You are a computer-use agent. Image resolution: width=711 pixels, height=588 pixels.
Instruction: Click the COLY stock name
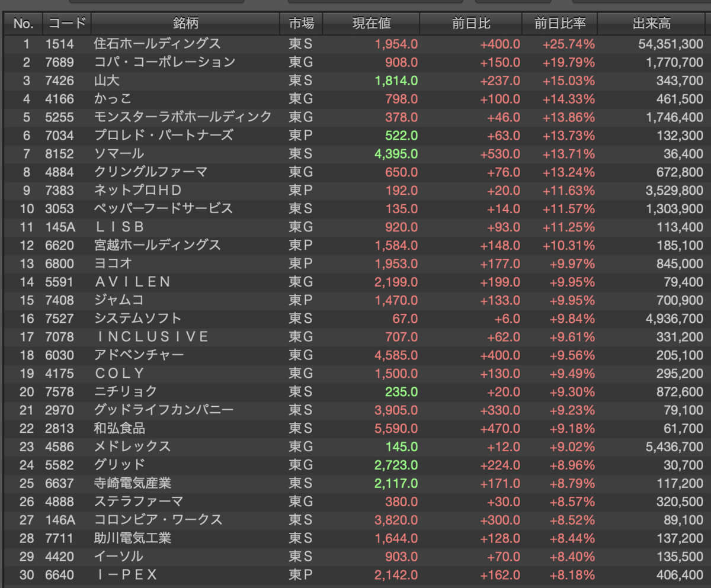point(120,374)
